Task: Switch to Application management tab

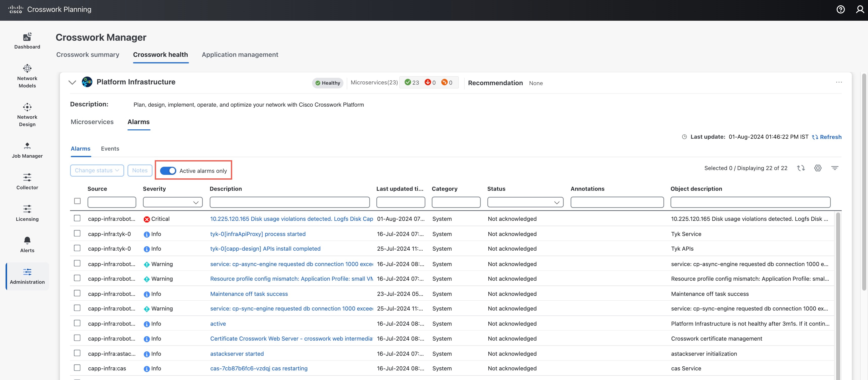Action: coord(240,55)
